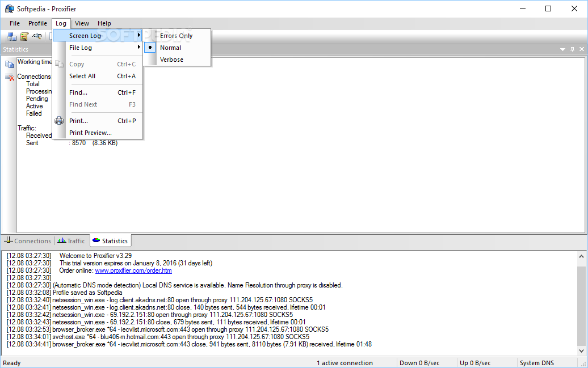Open the Profile menu
The image size is (588, 368).
pyautogui.click(x=37, y=23)
